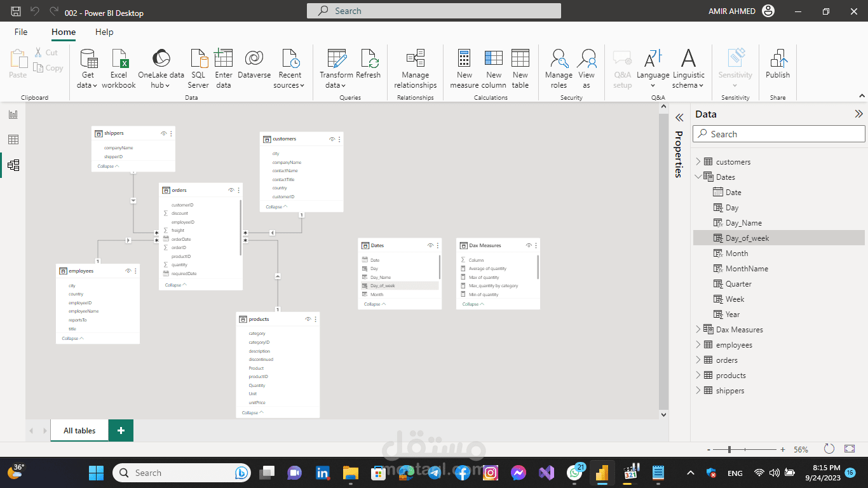The image size is (868, 488).
Task: Collapse the employees table card
Action: (x=72, y=339)
